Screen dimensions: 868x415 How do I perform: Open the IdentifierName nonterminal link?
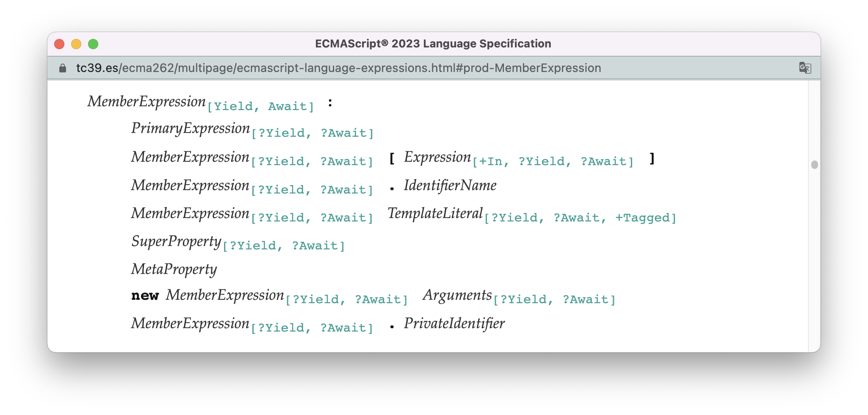point(450,185)
